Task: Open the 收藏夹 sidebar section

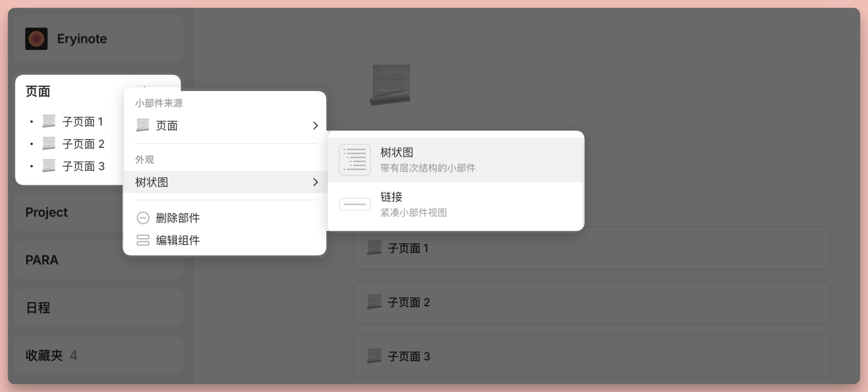Action: [98, 355]
